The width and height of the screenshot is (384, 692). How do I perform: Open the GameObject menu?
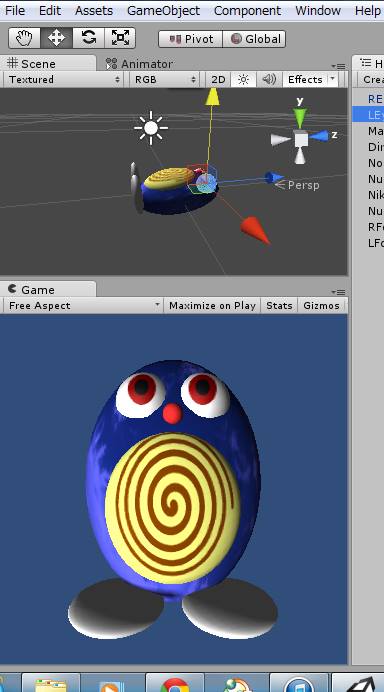coord(163,11)
